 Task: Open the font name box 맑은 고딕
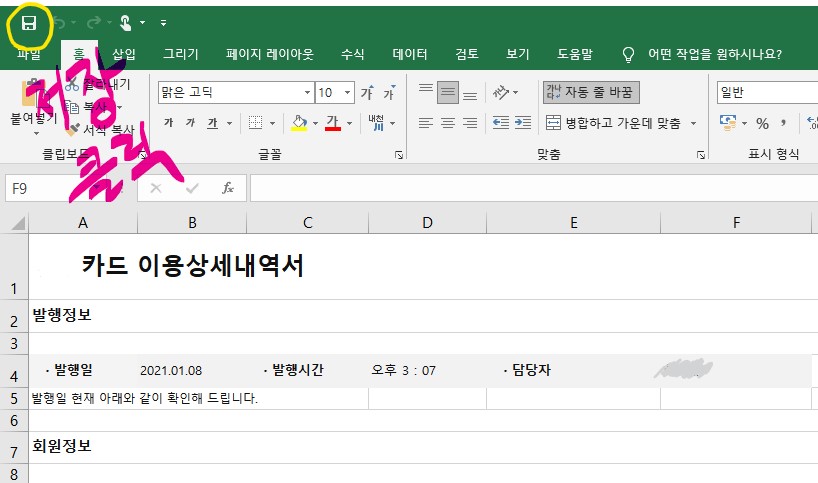(236, 92)
